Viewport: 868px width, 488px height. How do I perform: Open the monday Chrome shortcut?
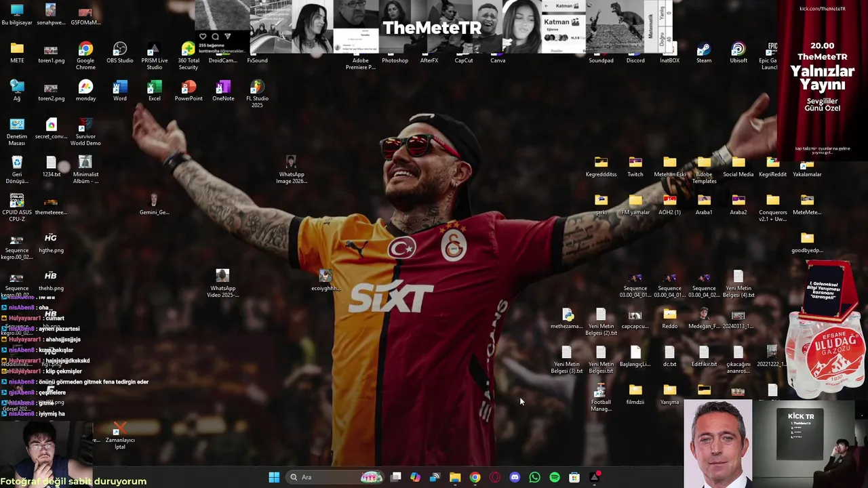pyautogui.click(x=85, y=90)
